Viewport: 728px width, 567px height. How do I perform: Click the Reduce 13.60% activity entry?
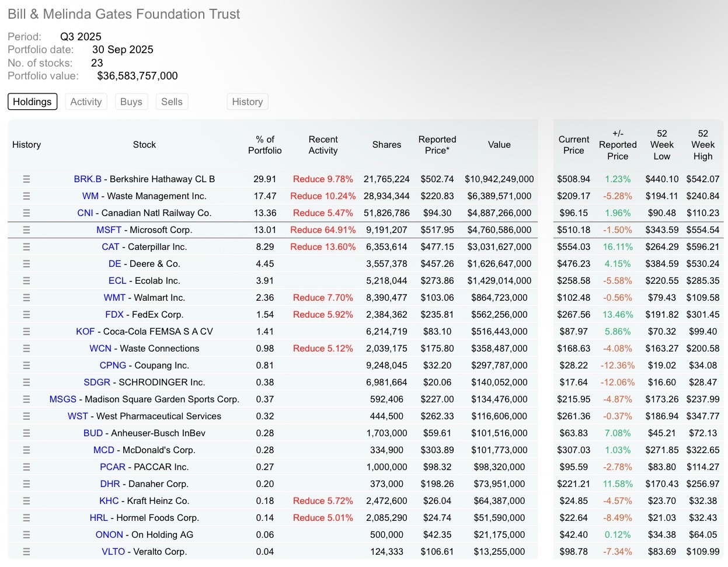(x=323, y=247)
